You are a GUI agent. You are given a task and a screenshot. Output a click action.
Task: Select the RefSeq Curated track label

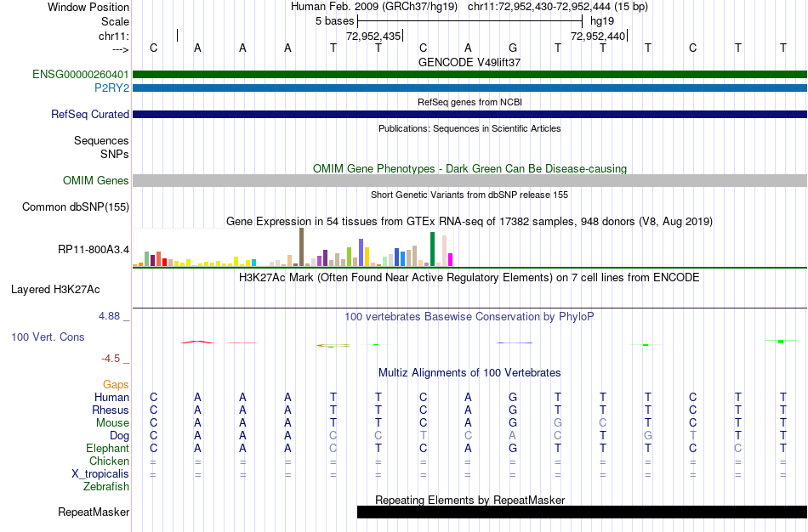90,114
